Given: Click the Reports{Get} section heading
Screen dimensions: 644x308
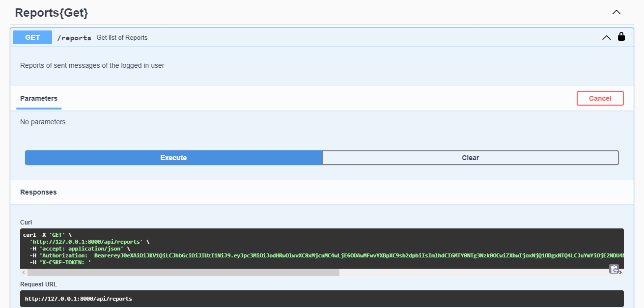Looking at the screenshot, I should point(51,12).
